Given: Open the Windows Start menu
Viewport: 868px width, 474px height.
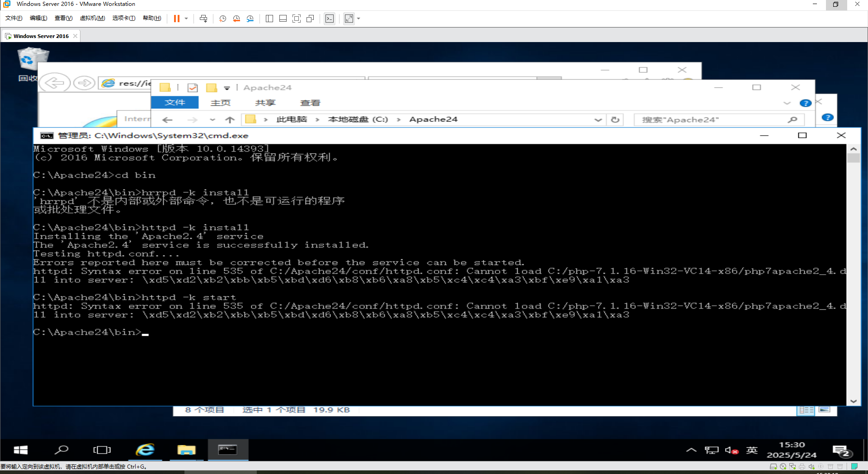Looking at the screenshot, I should 20,450.
